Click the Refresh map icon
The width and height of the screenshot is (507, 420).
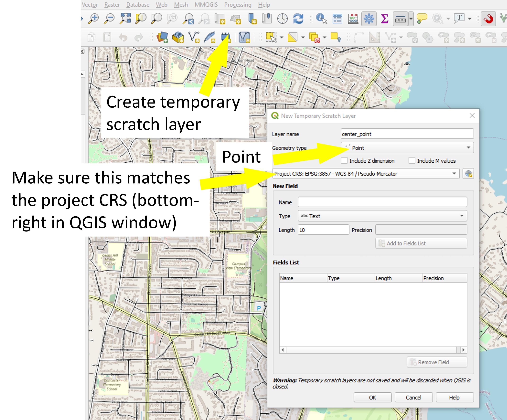298,18
